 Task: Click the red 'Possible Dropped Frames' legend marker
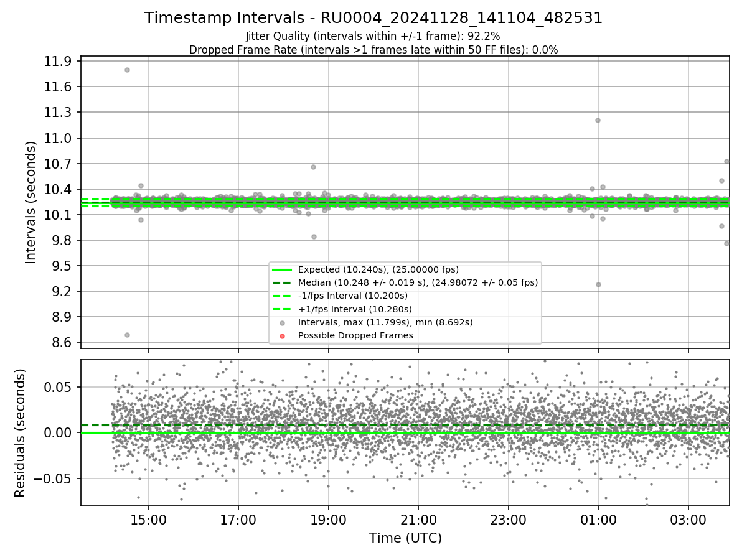(283, 336)
